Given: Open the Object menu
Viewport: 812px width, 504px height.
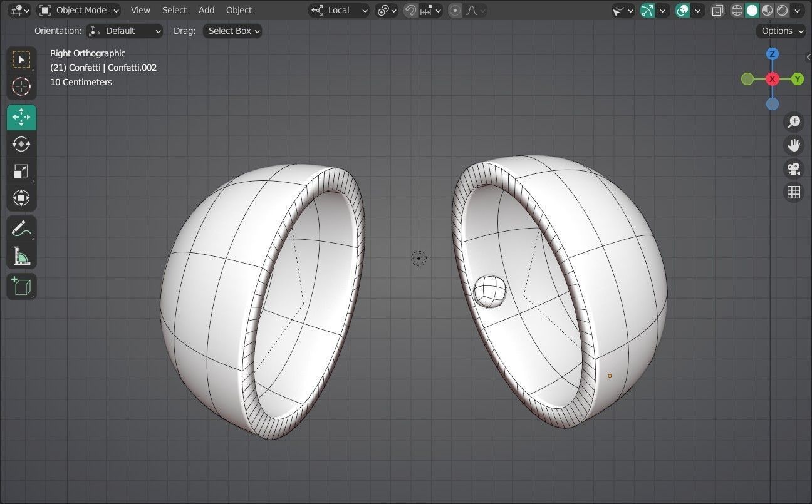Looking at the screenshot, I should click(x=239, y=10).
